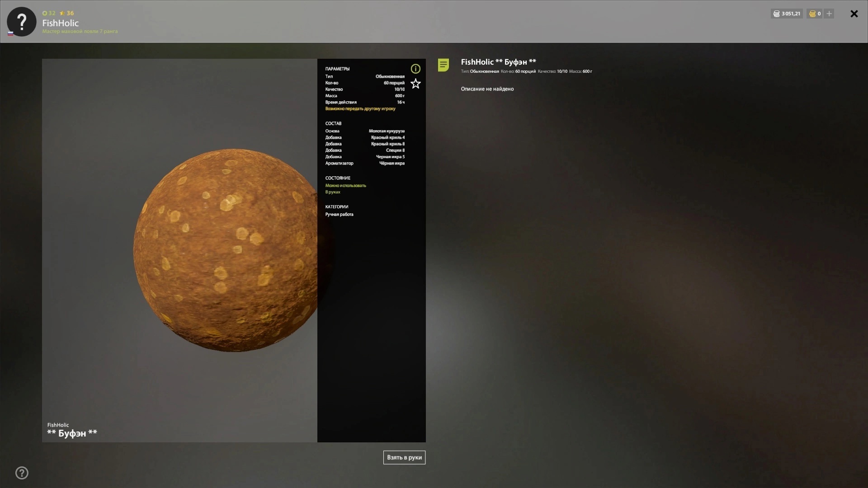Click the 'Обыкновенная' type value in the parameters panel
Screen dimensions: 868x488
[390, 76]
